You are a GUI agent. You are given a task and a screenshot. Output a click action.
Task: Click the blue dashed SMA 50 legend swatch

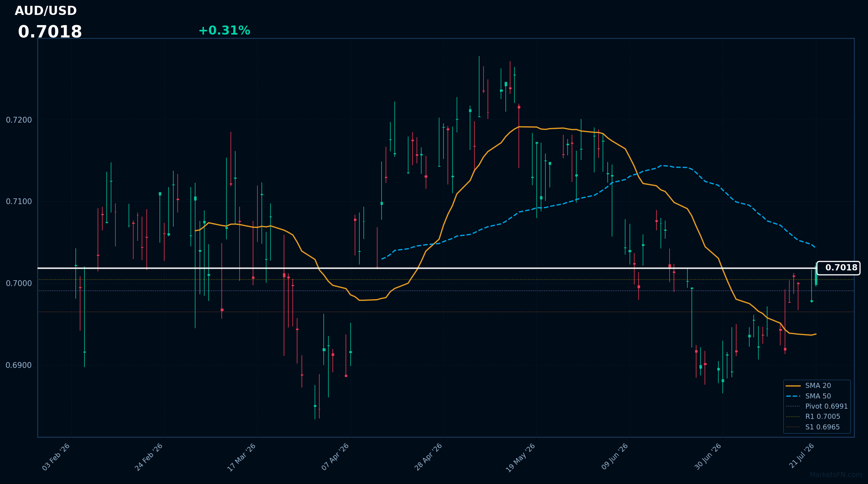point(793,396)
